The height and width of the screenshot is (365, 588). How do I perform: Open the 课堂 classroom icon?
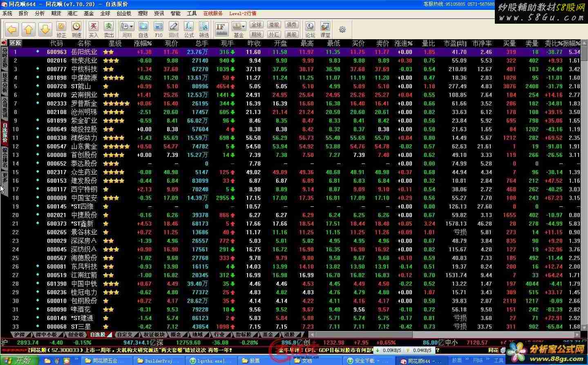pyautogui.click(x=325, y=30)
